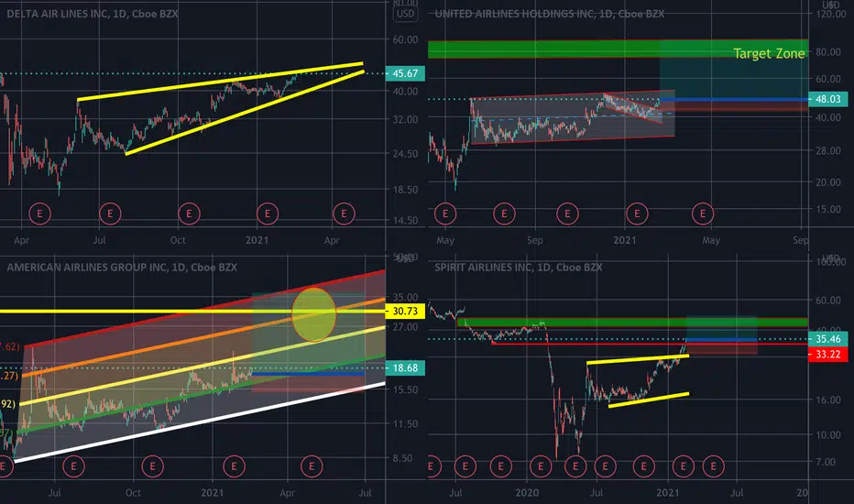Image resolution: width=854 pixels, height=504 pixels.
Task: Click the rightmost earnings marker in United chart
Action: pyautogui.click(x=703, y=214)
